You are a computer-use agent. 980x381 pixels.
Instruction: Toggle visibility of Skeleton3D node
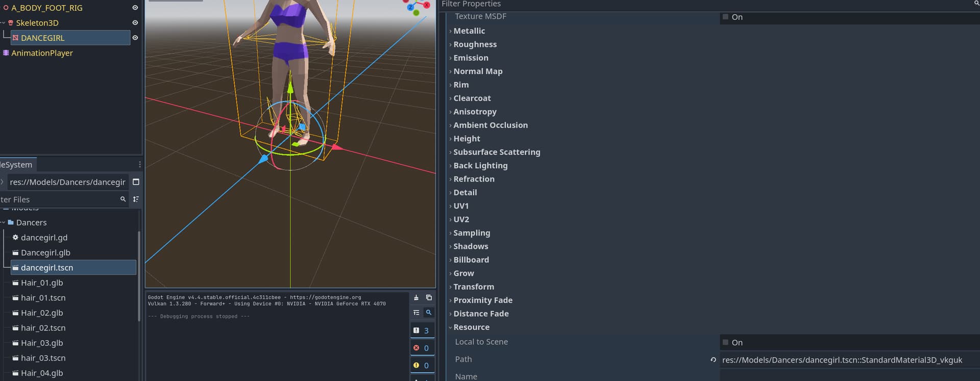tap(135, 23)
